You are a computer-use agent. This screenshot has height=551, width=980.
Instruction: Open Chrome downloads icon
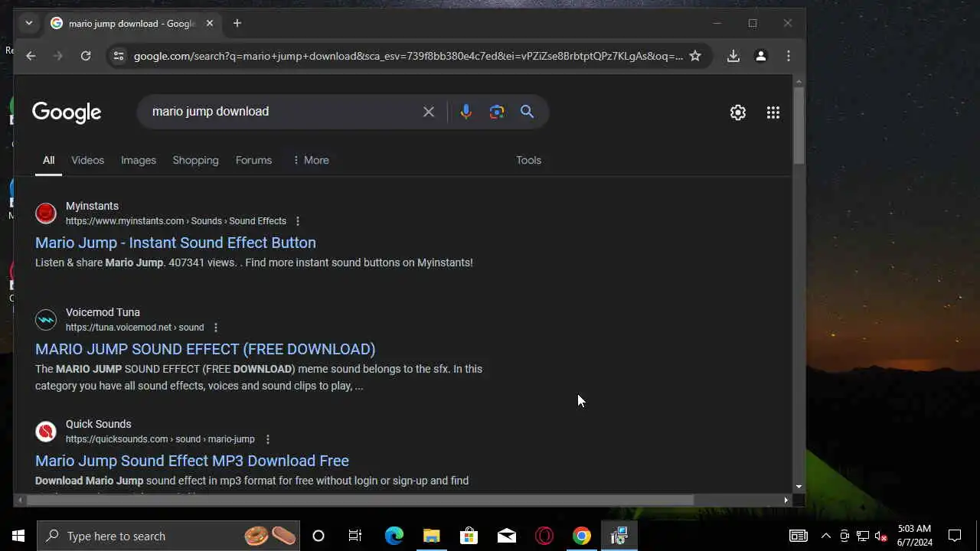pyautogui.click(x=733, y=56)
